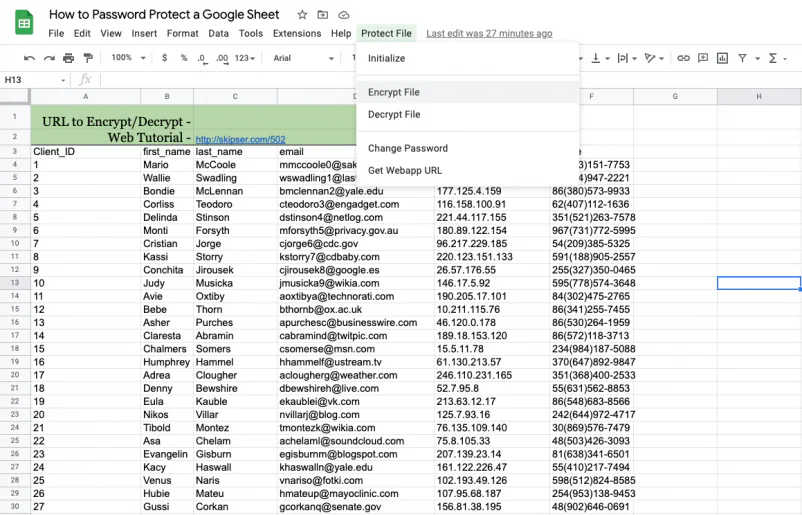802x515 pixels.
Task: Open the File menu
Action: (56, 33)
